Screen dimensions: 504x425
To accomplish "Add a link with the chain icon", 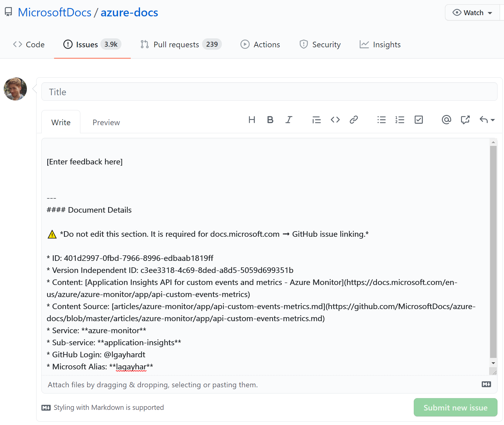I will [x=354, y=120].
